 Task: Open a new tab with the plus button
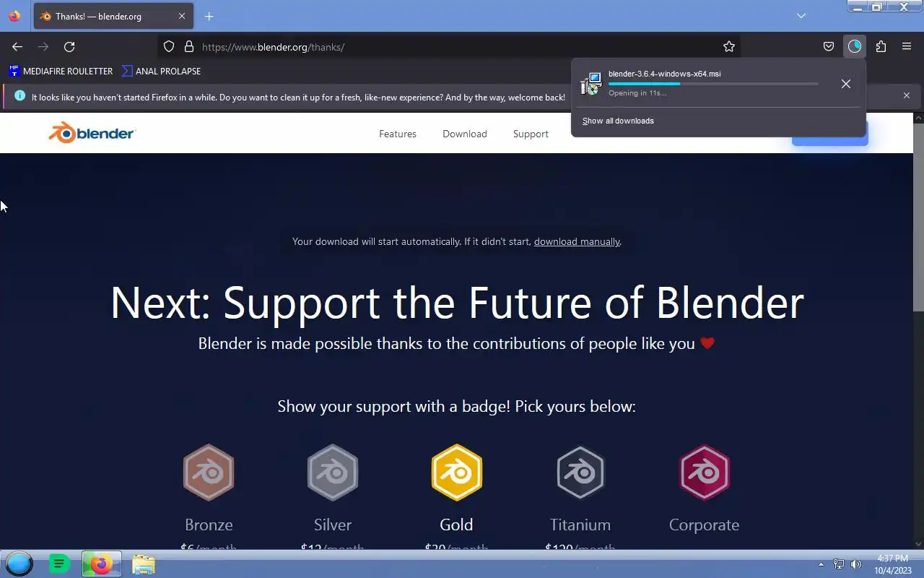(209, 16)
